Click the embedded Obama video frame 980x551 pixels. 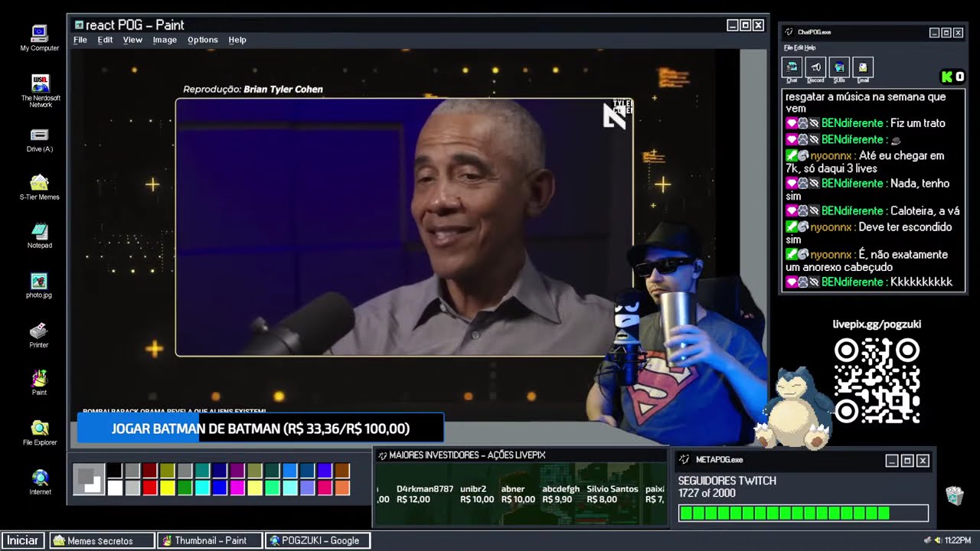(404, 227)
